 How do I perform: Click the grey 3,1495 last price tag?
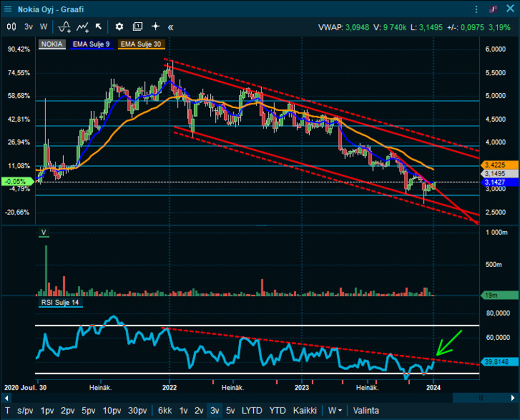pos(499,173)
